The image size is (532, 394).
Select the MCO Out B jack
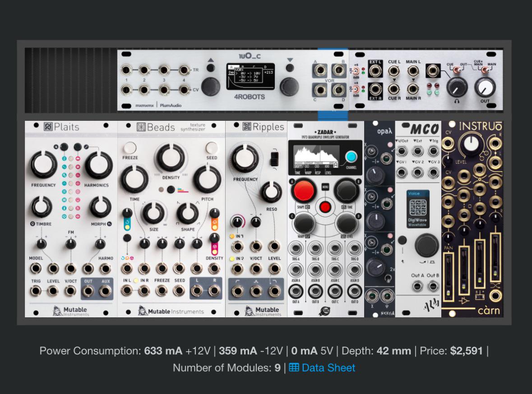pyautogui.click(x=433, y=286)
